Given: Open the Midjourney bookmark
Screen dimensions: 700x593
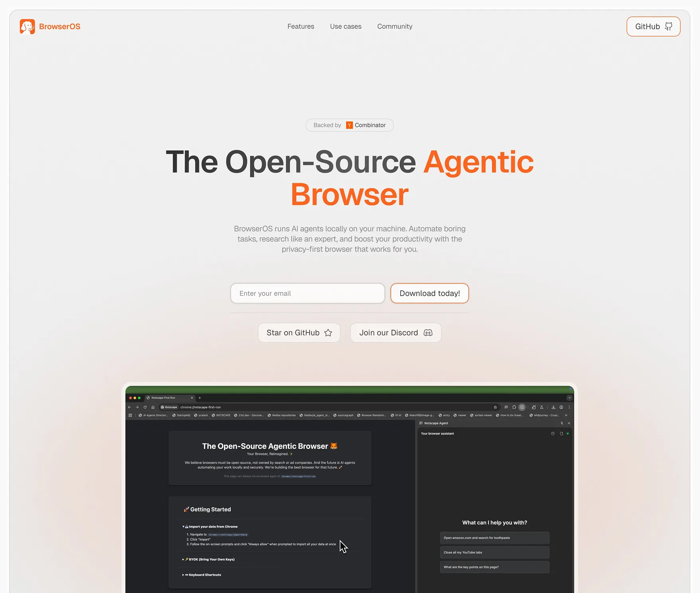Looking at the screenshot, I should pos(545,415).
